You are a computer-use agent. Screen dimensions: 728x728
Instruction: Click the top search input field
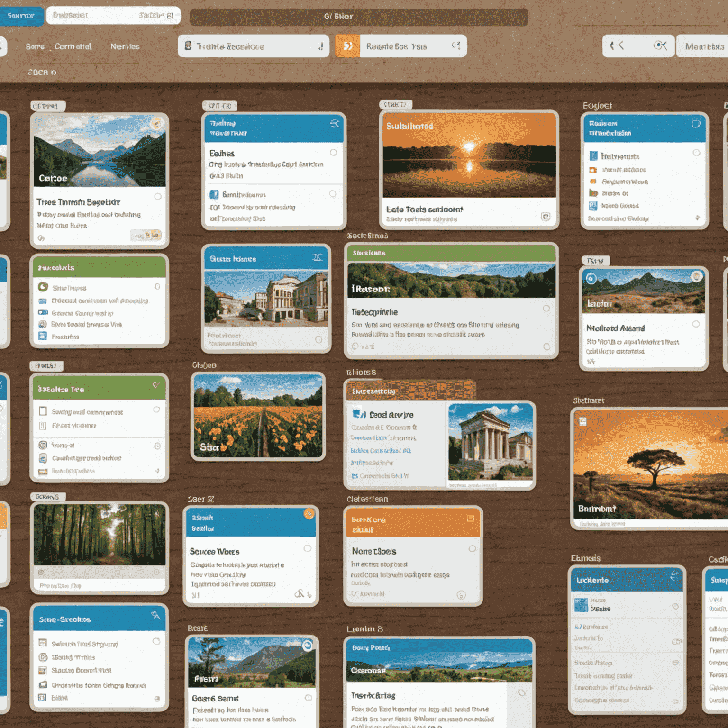(113, 16)
